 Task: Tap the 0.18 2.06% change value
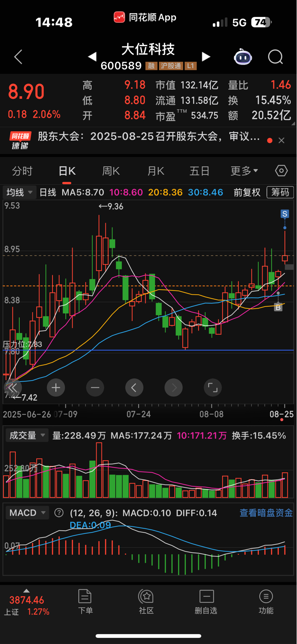point(34,114)
